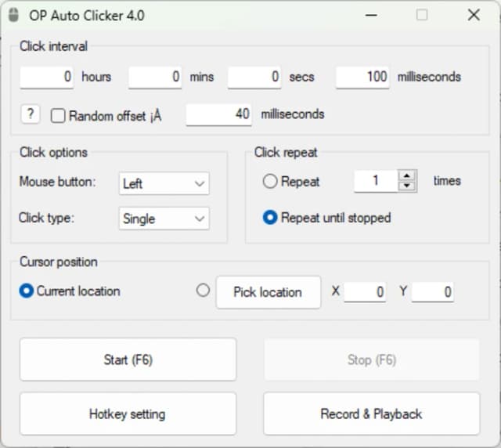Enable the Random offset checkbox
The height and width of the screenshot is (448, 501).
58,116
